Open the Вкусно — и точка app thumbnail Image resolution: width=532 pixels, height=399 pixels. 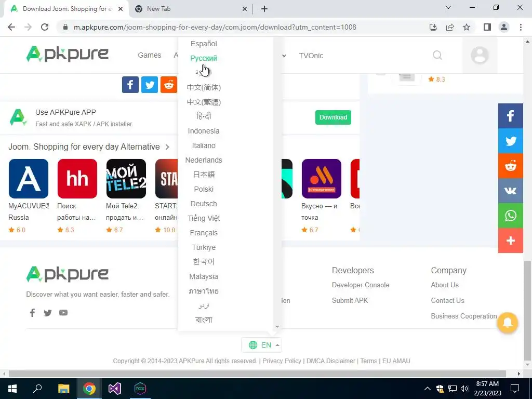321,179
